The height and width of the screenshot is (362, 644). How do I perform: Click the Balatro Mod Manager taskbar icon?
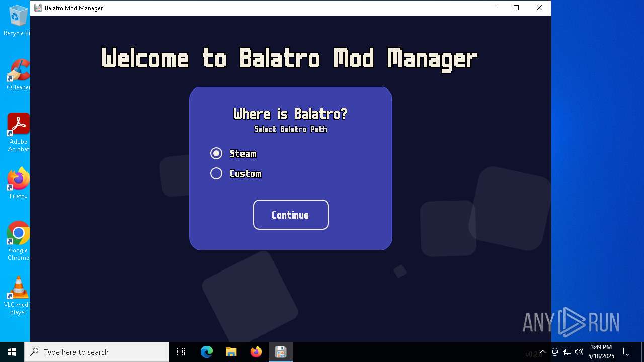280,352
